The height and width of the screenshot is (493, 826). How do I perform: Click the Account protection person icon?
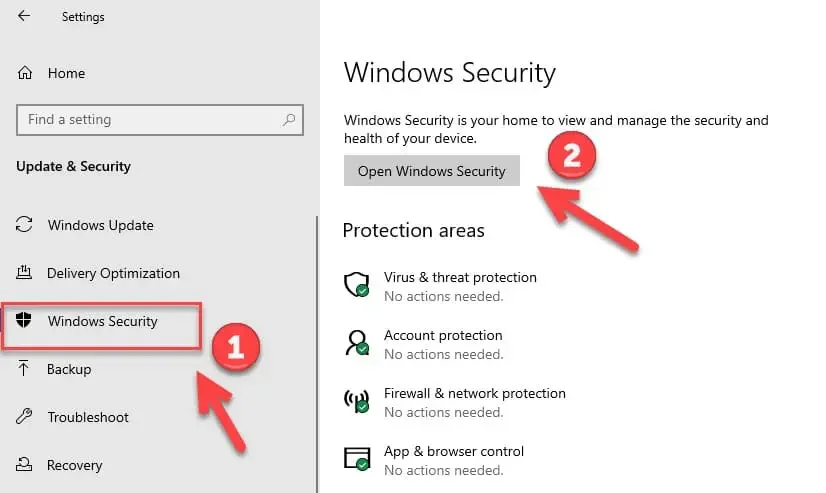[356, 343]
